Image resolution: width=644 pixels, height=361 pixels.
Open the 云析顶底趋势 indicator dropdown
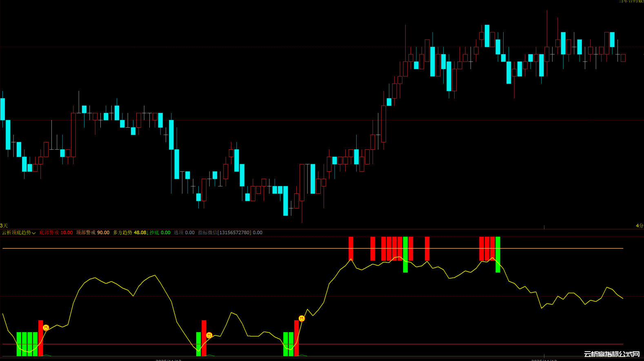[x=16, y=233]
